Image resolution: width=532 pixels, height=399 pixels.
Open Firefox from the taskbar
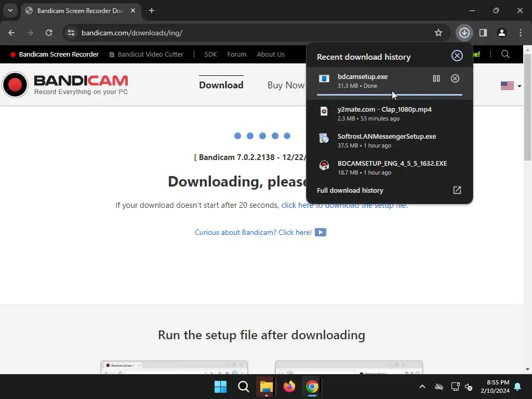click(x=289, y=387)
